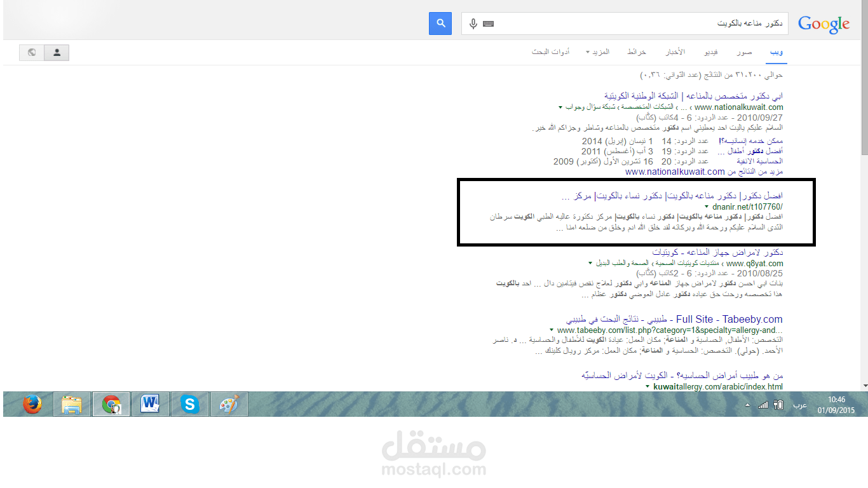Click the battery power tray icon
868x488 pixels.
point(778,405)
